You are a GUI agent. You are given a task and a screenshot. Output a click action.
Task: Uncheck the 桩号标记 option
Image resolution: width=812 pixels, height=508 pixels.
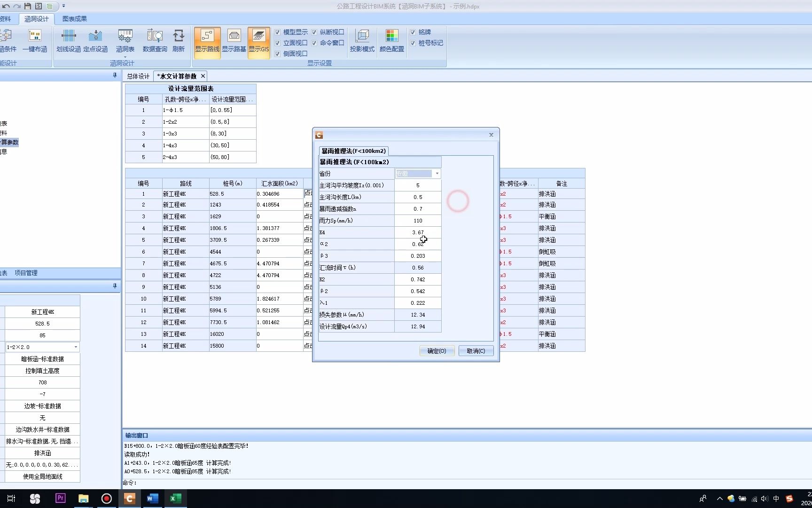(412, 43)
